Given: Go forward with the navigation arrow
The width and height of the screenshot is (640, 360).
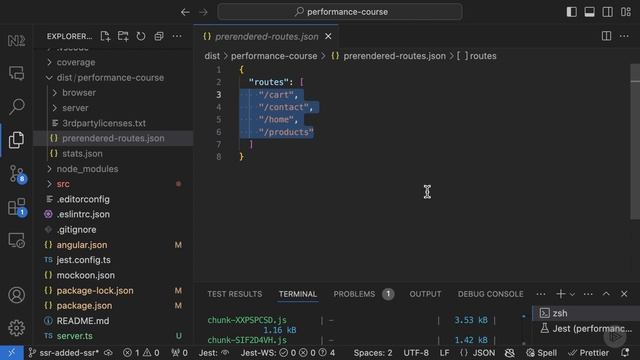Looking at the screenshot, I should 203,12.
